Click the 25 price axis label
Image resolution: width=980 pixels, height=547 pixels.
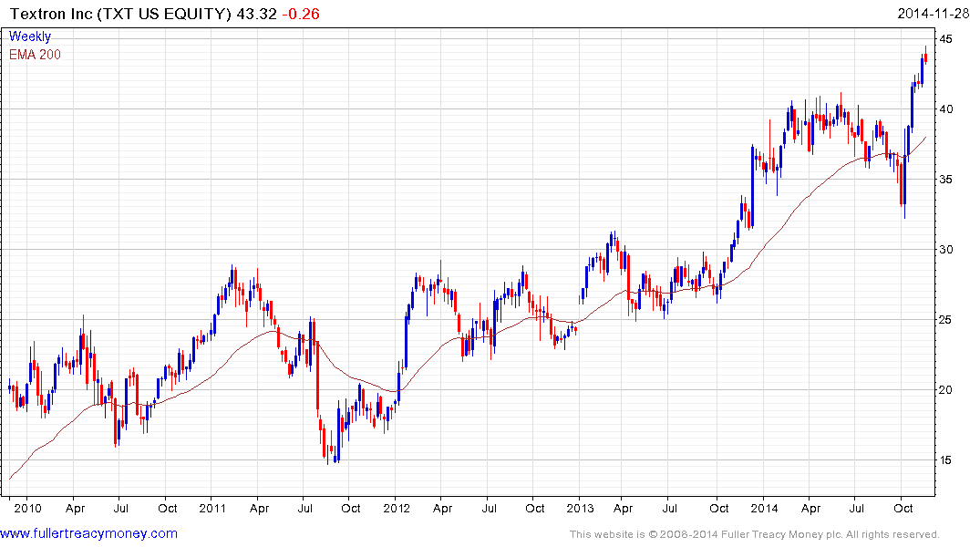[x=946, y=319]
